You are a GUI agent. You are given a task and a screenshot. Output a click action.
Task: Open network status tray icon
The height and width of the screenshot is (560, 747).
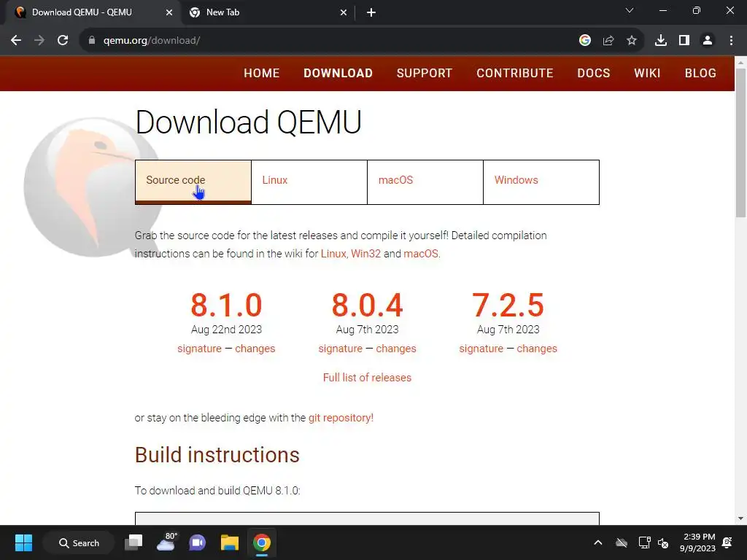[x=644, y=542]
